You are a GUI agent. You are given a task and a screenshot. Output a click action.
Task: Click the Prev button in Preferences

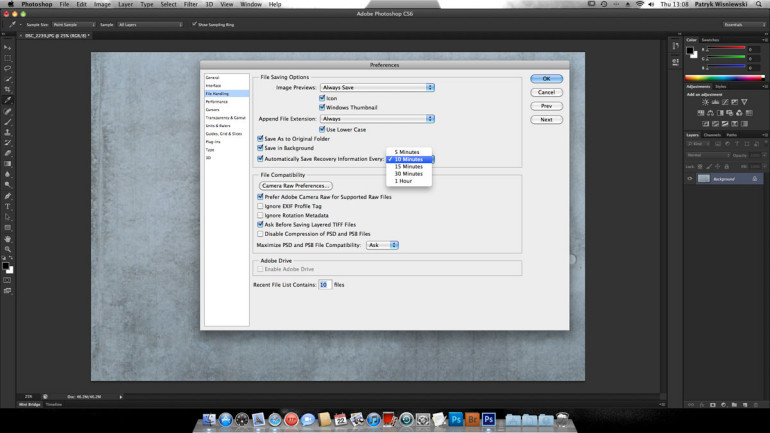[547, 106]
